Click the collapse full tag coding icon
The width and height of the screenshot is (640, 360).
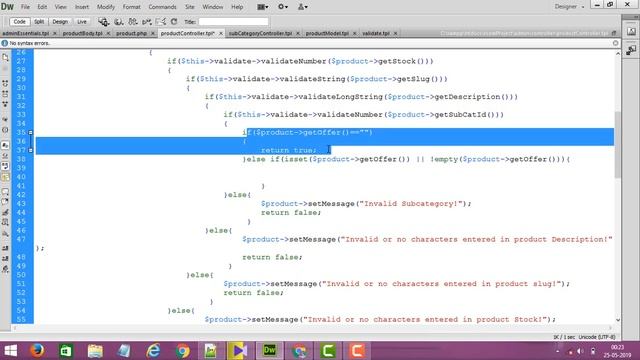pos(5,83)
